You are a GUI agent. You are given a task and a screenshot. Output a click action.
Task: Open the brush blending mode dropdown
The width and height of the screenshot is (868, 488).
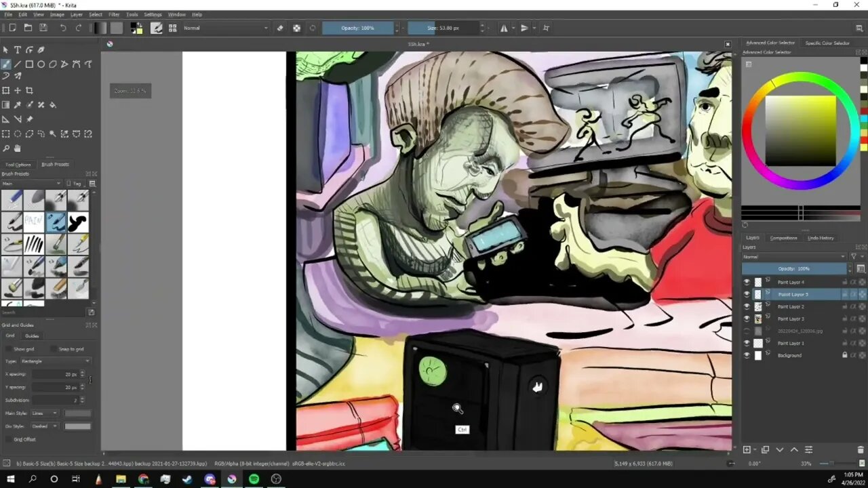click(225, 28)
